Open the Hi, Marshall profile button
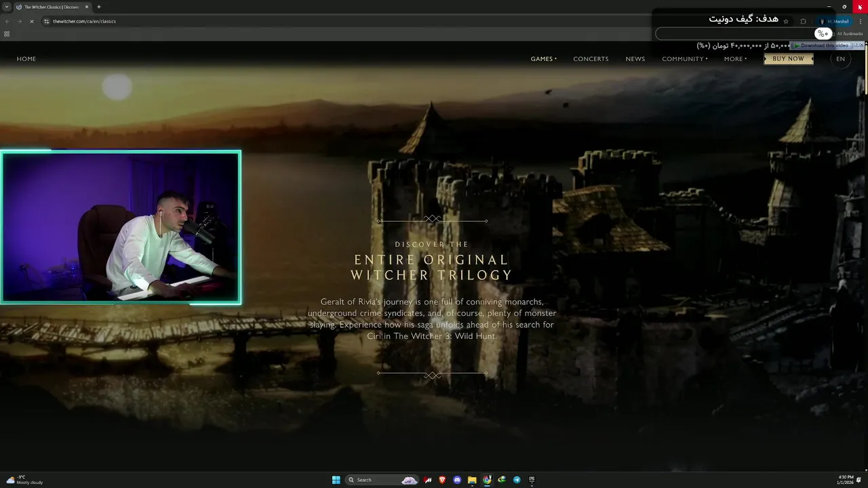 point(834,21)
